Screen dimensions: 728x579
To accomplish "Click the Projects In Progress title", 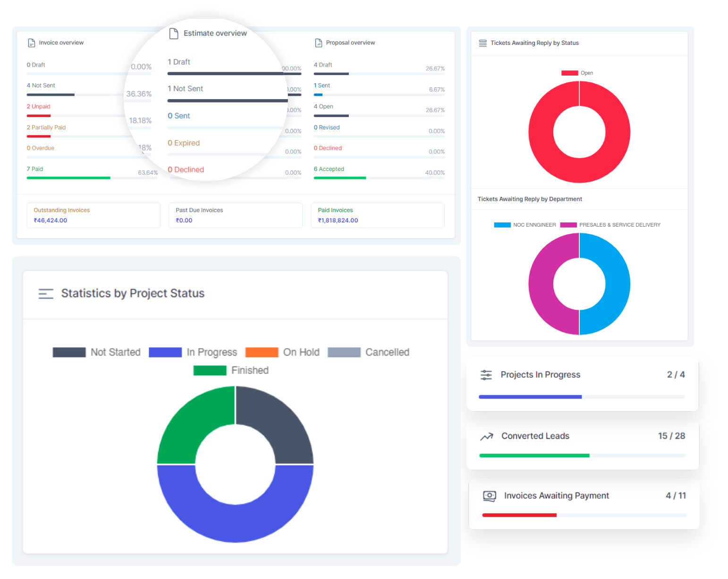I will pos(540,375).
